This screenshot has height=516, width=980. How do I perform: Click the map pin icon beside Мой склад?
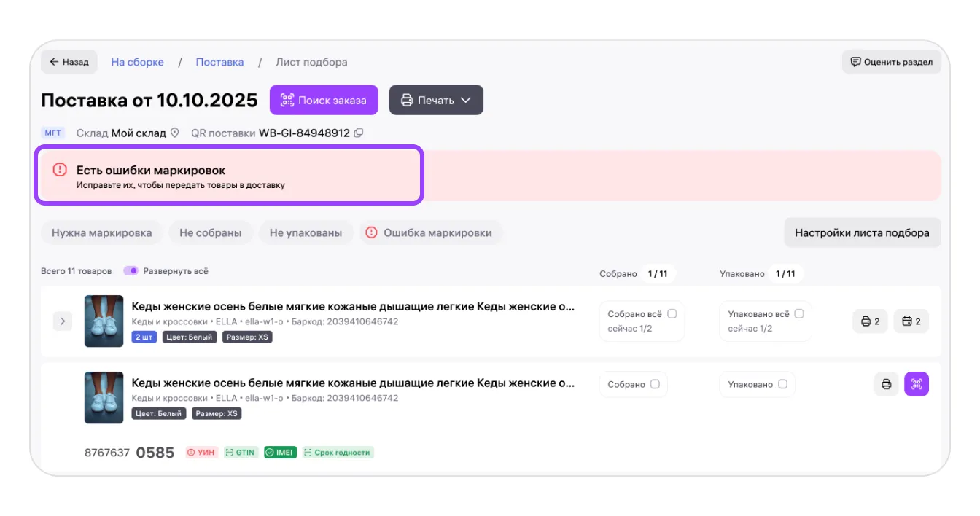point(174,133)
